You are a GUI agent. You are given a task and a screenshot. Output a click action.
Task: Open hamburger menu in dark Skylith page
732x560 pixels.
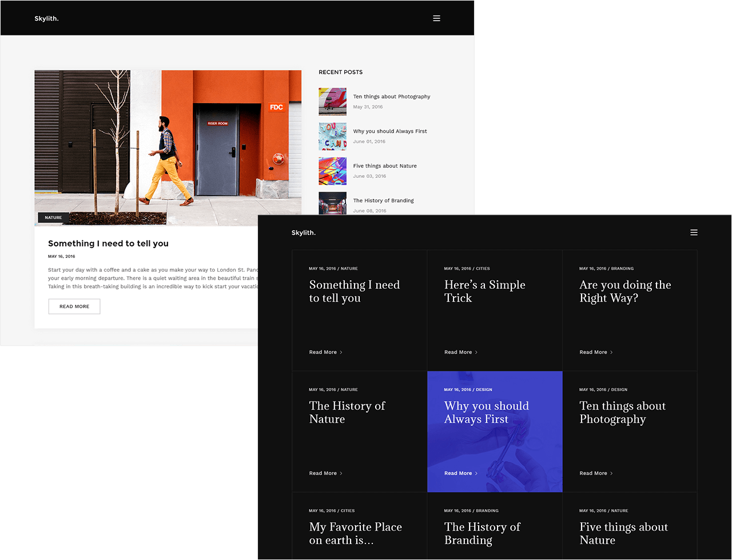click(694, 232)
